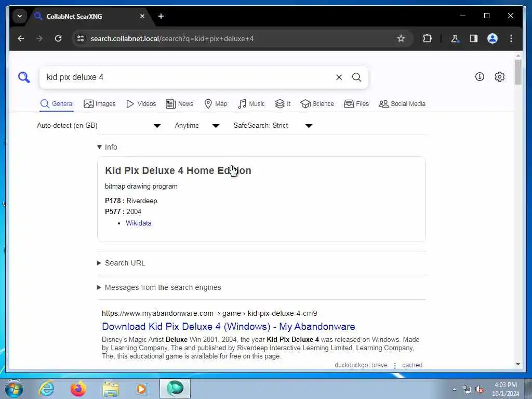532x399 pixels.
Task: Open the Auto-detect (en-GB) language dropdown
Action: click(99, 126)
